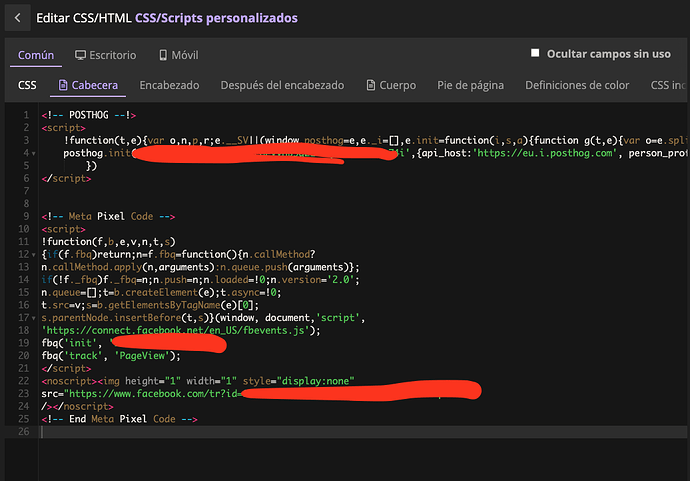Click the noscript img tag line 22
The image size is (690, 481).
pyautogui.click(x=198, y=381)
